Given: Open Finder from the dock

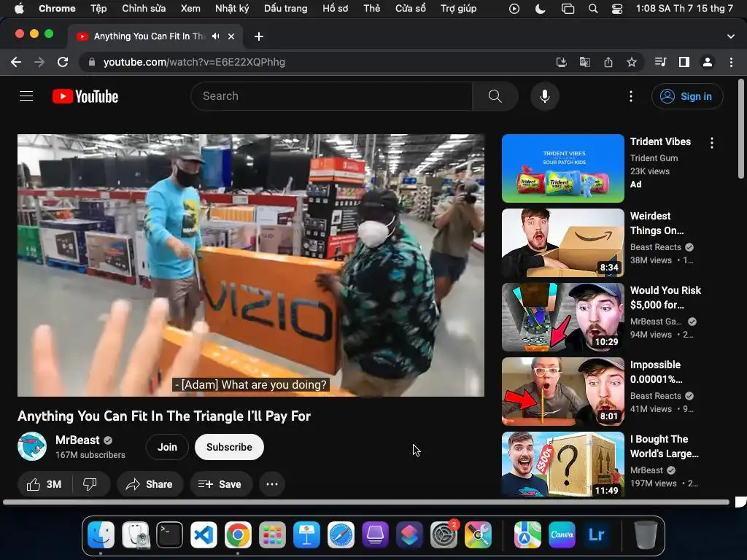Looking at the screenshot, I should pos(101,534).
